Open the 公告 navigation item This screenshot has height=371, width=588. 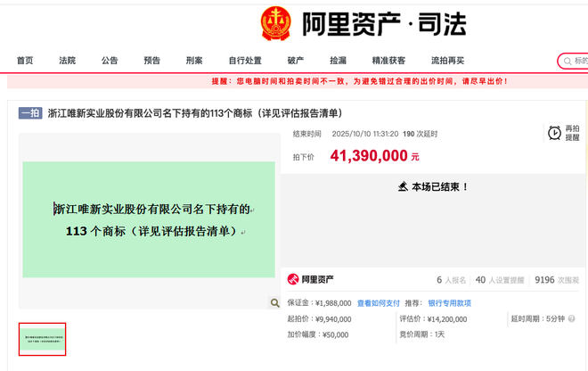pos(110,61)
